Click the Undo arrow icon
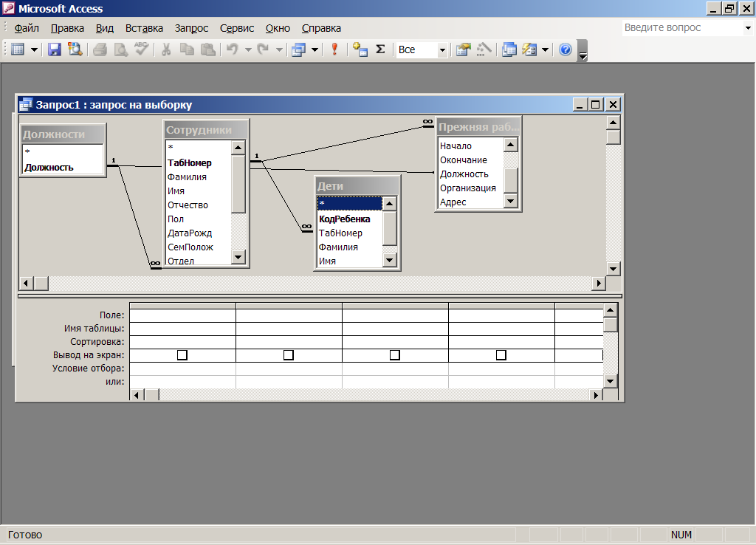Viewport: 756px width, 545px height. [x=233, y=49]
